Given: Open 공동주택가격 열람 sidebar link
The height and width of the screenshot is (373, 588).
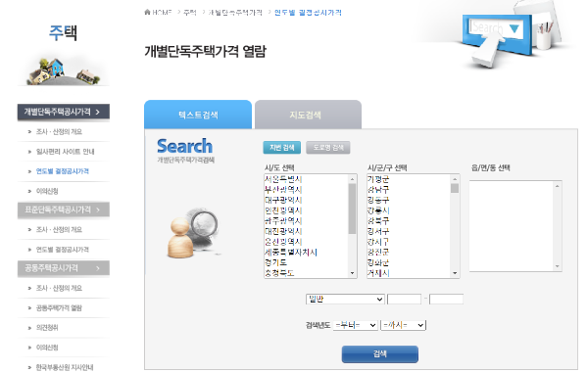Looking at the screenshot, I should pyautogui.click(x=59, y=307).
